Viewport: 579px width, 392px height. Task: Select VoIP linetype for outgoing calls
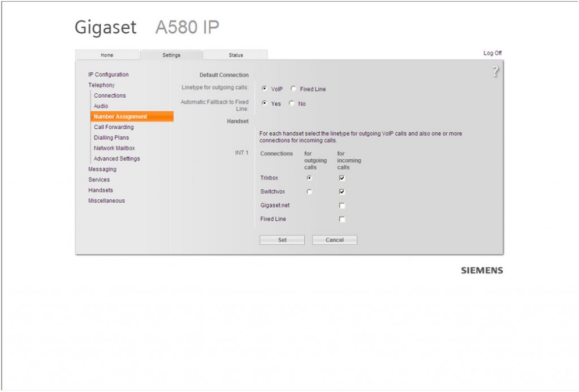click(x=265, y=89)
